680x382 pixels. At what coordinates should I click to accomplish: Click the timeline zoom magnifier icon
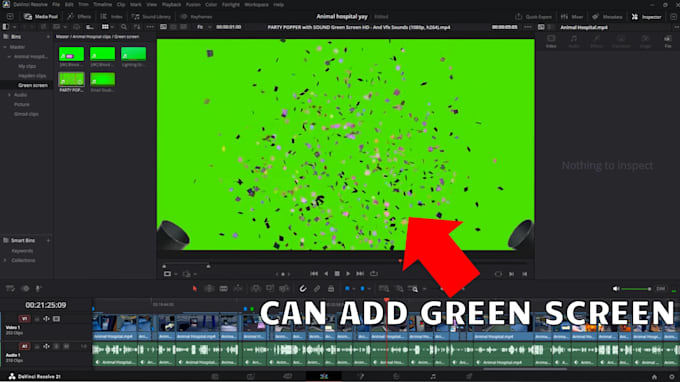413,289
